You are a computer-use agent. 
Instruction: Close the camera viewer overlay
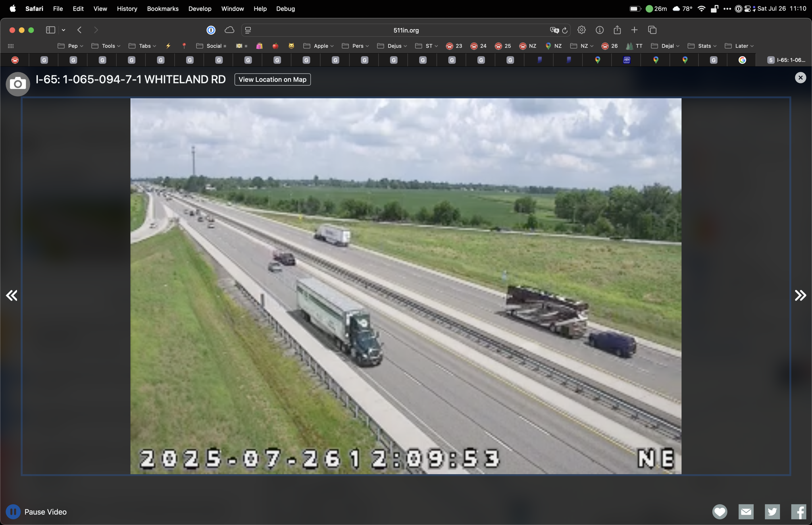coord(800,78)
